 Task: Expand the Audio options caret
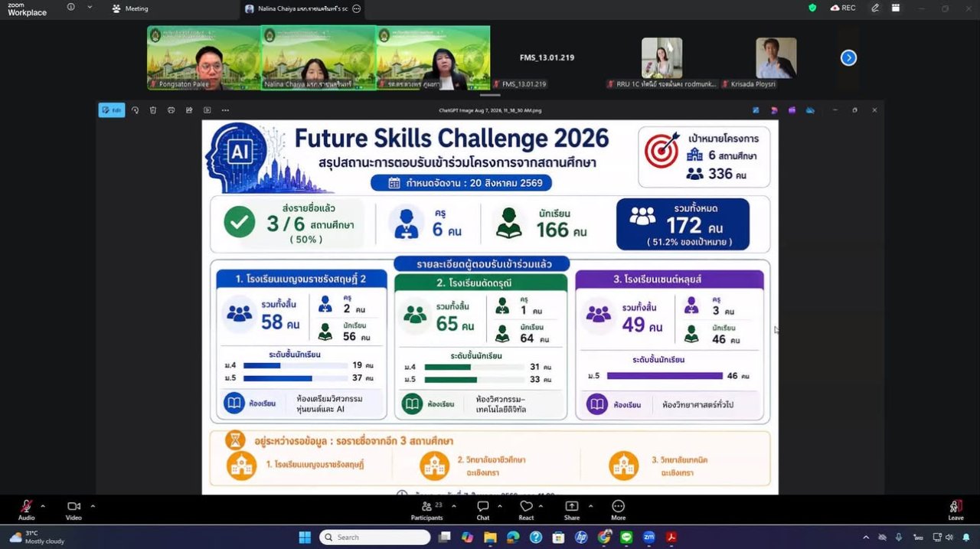[x=42, y=505]
